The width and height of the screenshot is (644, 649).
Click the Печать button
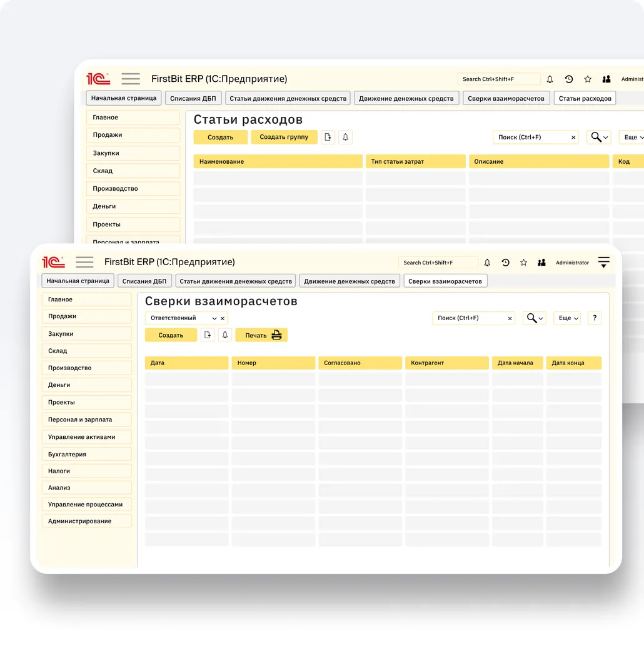pos(262,335)
